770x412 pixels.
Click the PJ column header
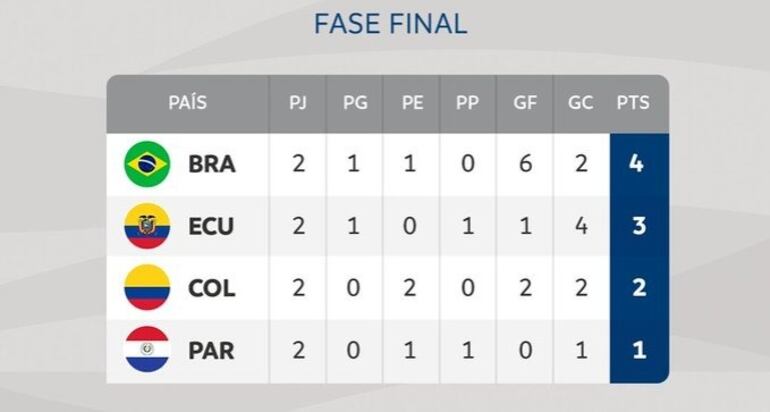click(298, 103)
